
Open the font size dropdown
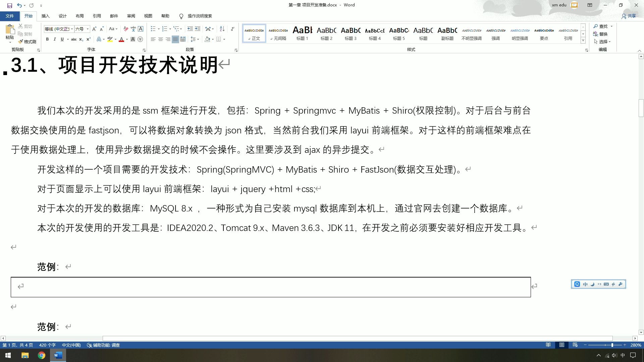(x=88, y=29)
